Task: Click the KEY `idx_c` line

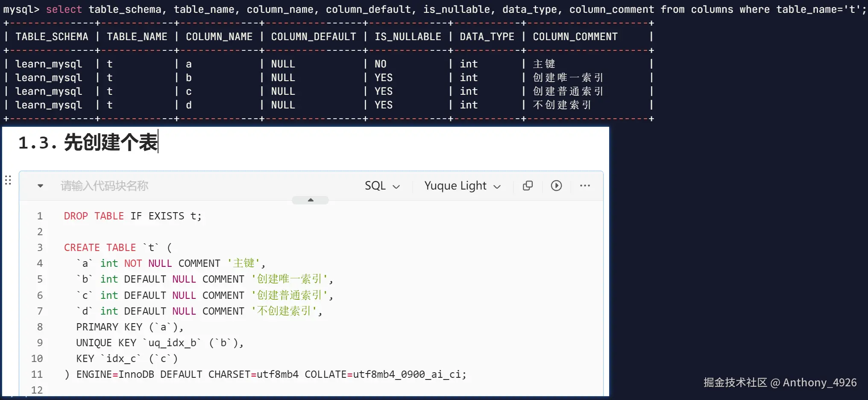Action: [x=127, y=359]
